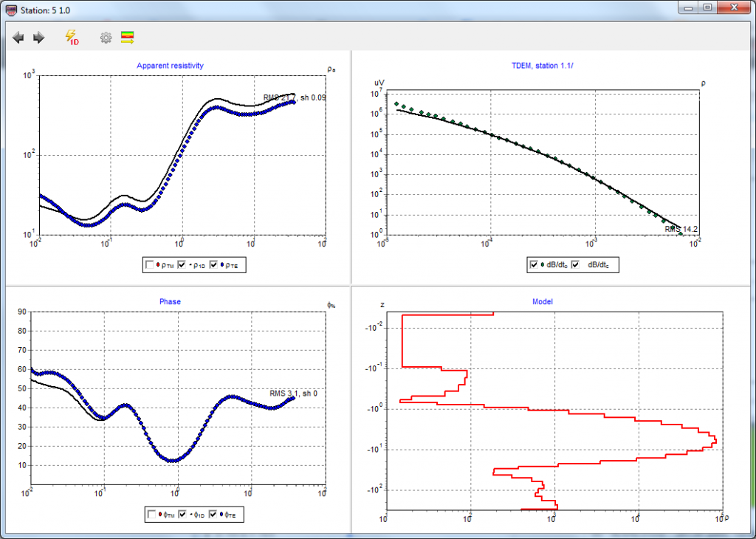Click the Model plot title

click(543, 301)
